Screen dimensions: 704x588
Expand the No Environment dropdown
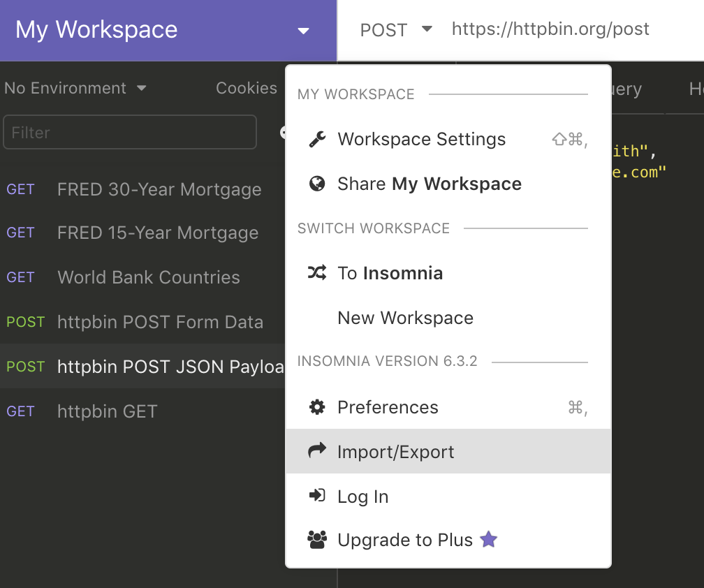click(75, 88)
